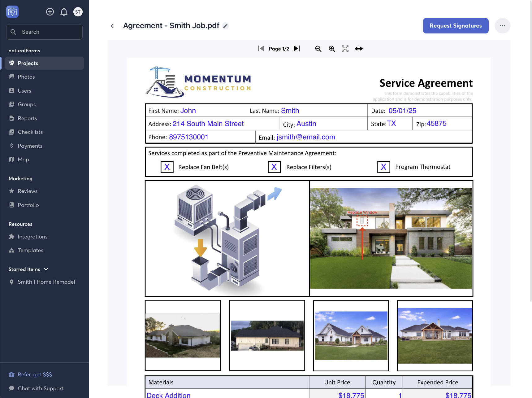Click the date value 05/01/25
The height and width of the screenshot is (398, 532).
point(402,111)
